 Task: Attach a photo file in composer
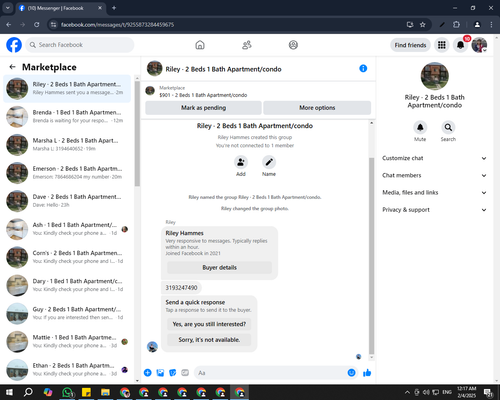coord(160,373)
